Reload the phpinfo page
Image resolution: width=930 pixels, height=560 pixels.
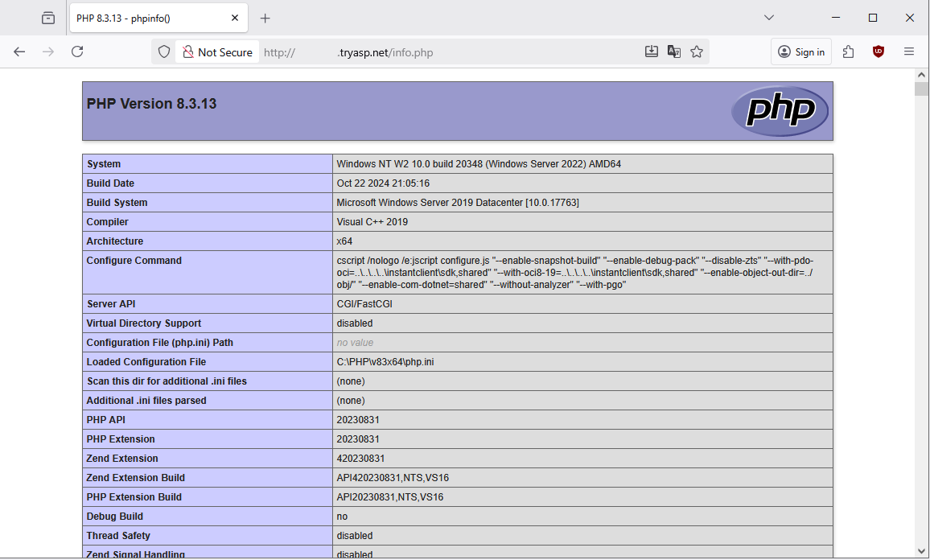[x=77, y=51]
